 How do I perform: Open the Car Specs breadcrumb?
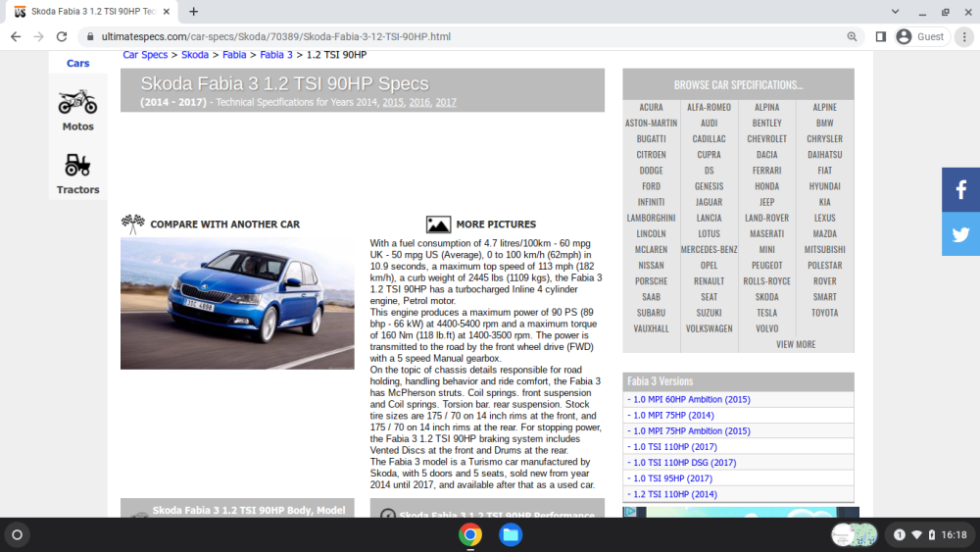(x=145, y=55)
